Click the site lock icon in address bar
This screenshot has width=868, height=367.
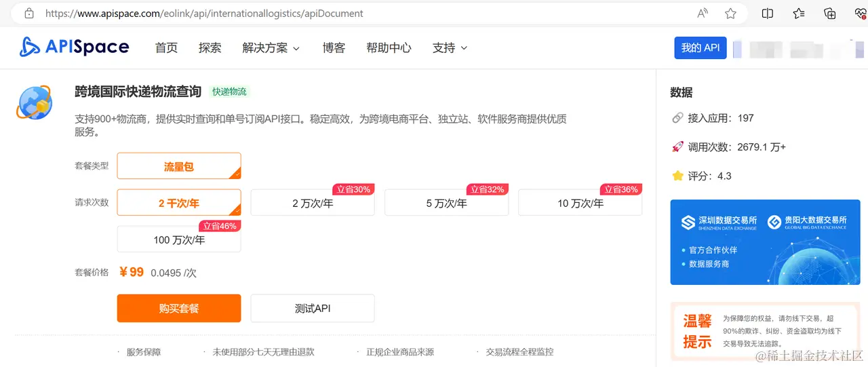(x=28, y=13)
